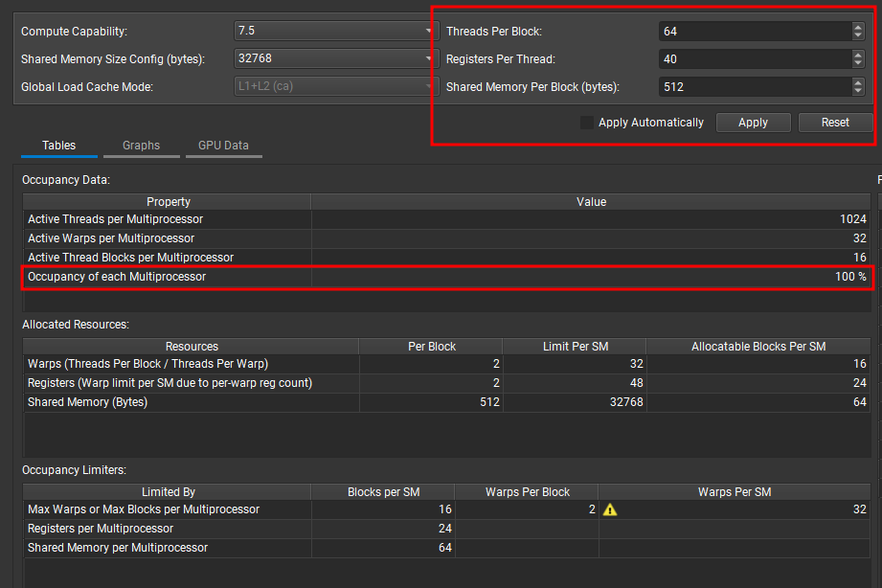The height and width of the screenshot is (588, 882).
Task: Enable the Apply Automatically checkbox
Action: point(587,123)
